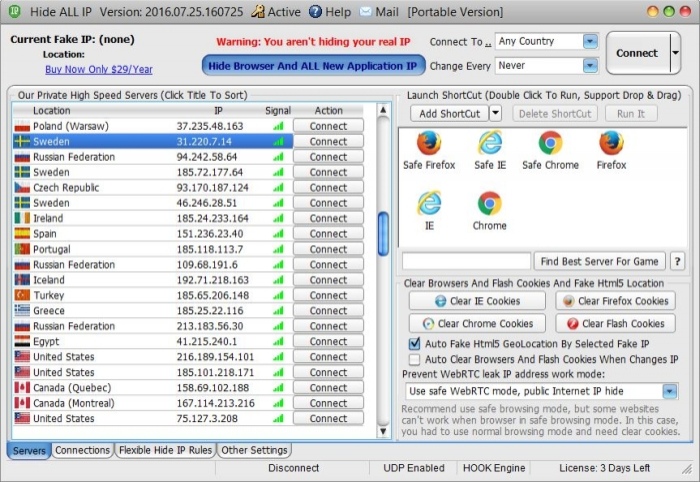Image resolution: width=700 pixels, height=482 pixels.
Task: Toggle Auto Fake Html5 GeoLocation checkbox
Action: [415, 344]
